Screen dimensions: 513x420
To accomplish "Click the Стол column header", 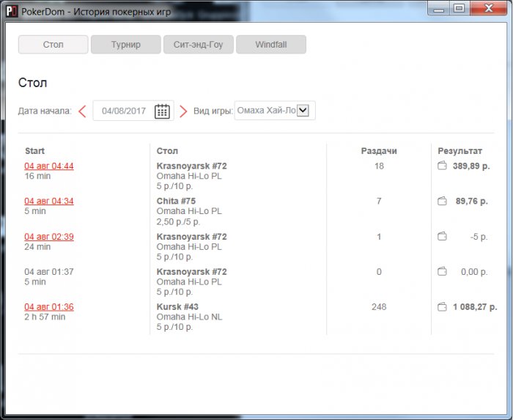I will pos(167,151).
